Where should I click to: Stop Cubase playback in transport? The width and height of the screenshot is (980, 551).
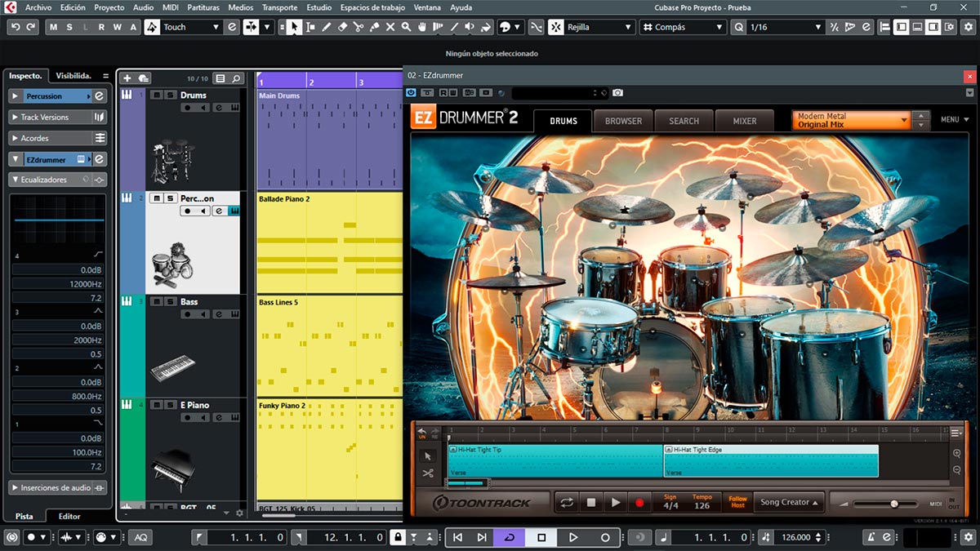541,537
